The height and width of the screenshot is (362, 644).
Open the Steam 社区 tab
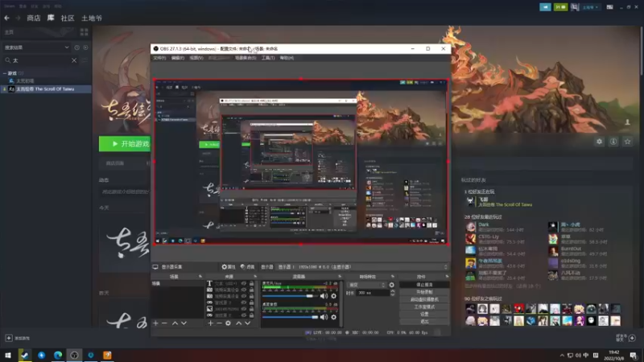[68, 18]
